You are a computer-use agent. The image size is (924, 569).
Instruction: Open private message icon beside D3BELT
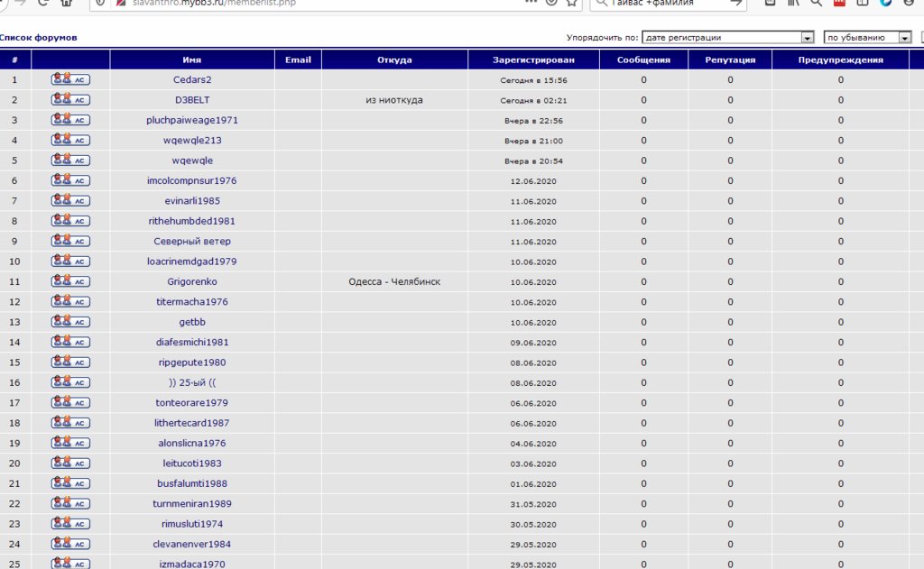pos(70,99)
